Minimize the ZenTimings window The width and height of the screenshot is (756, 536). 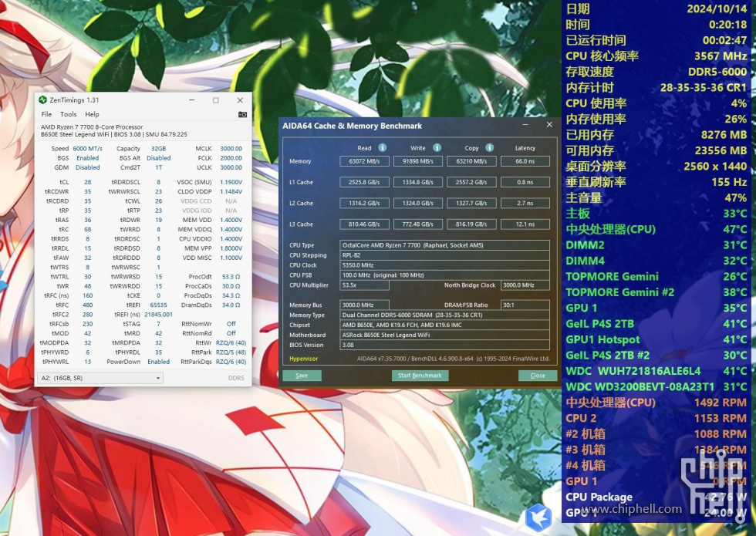coord(192,99)
